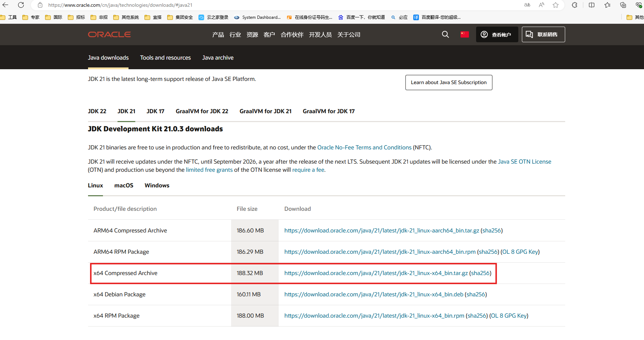Click the Oracle logo
The width and height of the screenshot is (644, 340).
pos(109,34)
